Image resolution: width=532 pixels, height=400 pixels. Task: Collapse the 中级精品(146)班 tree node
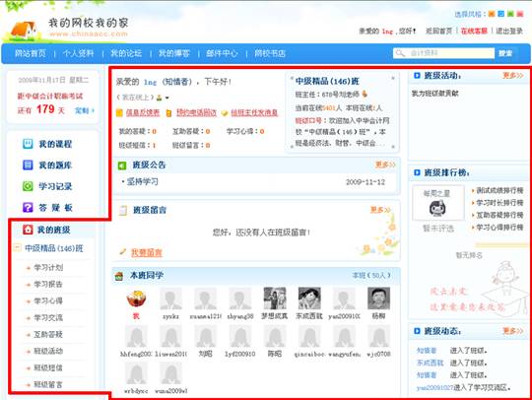[x=17, y=247]
